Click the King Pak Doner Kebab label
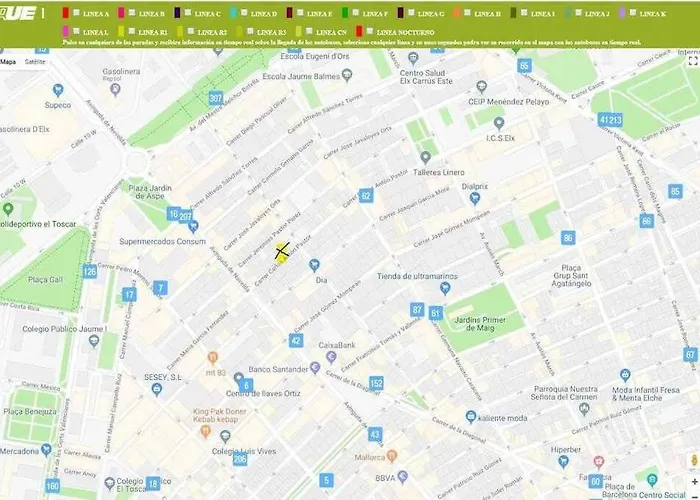 point(219,415)
